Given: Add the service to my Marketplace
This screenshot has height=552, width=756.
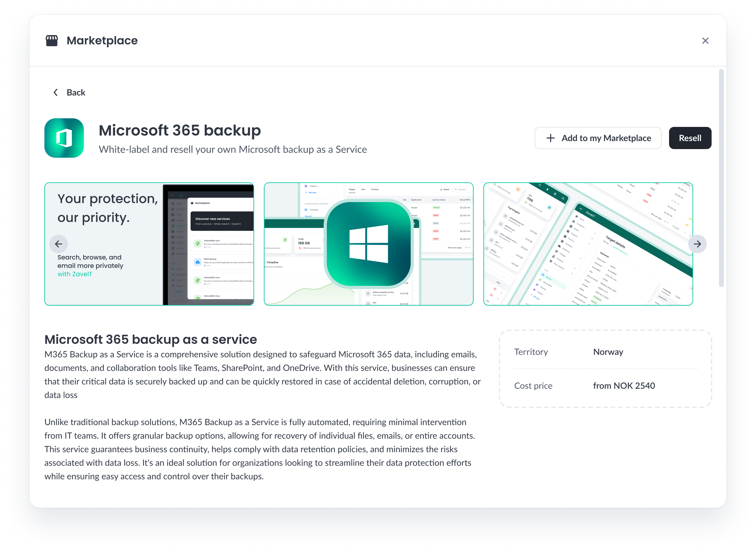Looking at the screenshot, I should tap(598, 138).
